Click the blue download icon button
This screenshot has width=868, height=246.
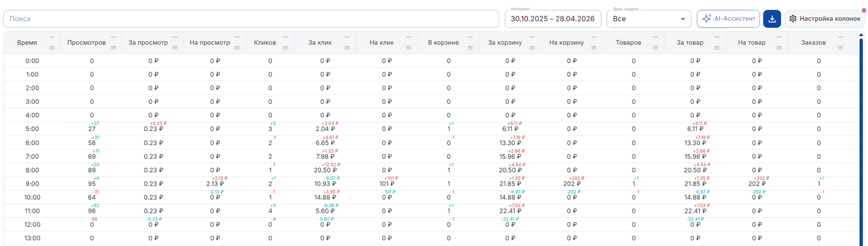[x=772, y=19]
